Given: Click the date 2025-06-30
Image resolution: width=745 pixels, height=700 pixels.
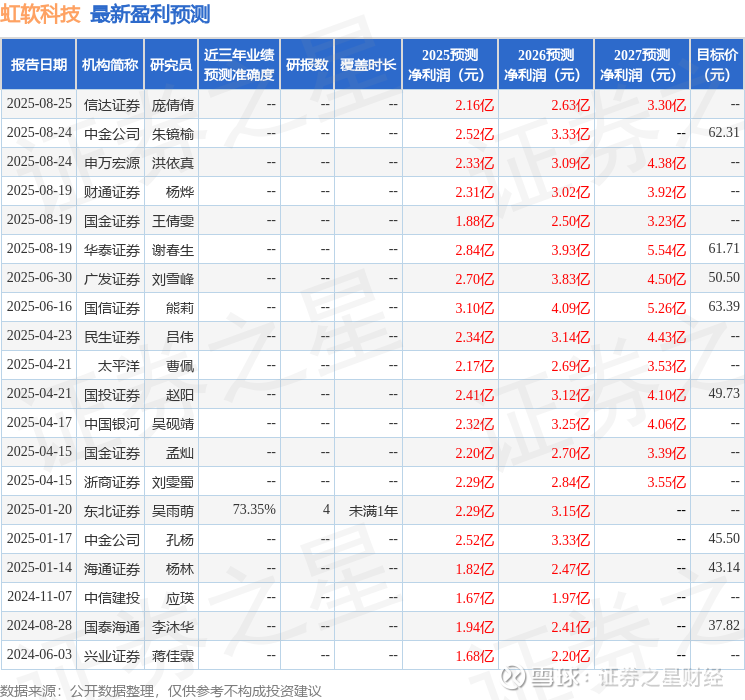Looking at the screenshot, I should coord(39,278).
